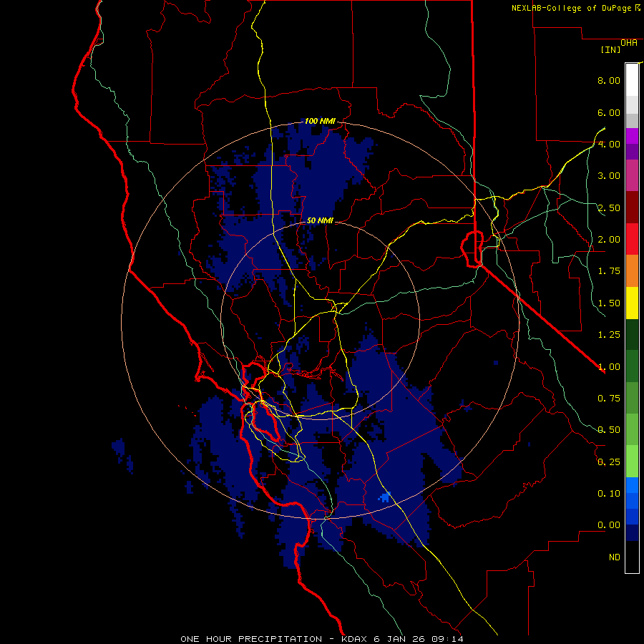644x644 pixels.
Task: Select the navy swatch below 0.00
Action: (x=632, y=532)
